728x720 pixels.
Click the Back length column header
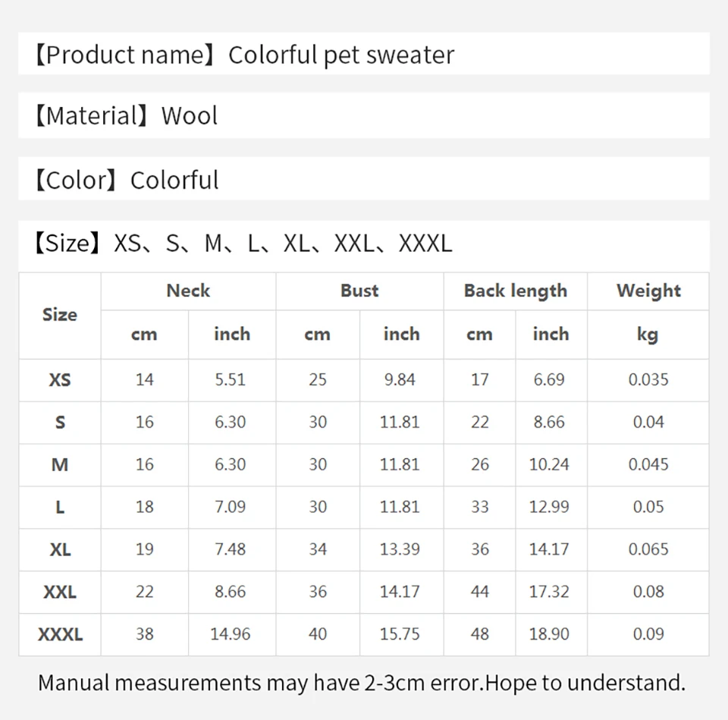click(516, 291)
